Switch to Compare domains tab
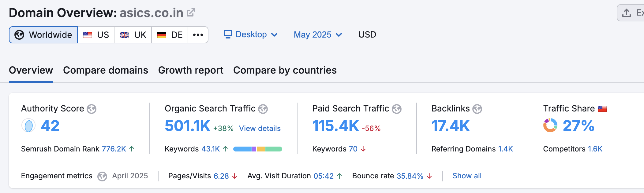644x193 pixels. click(106, 70)
